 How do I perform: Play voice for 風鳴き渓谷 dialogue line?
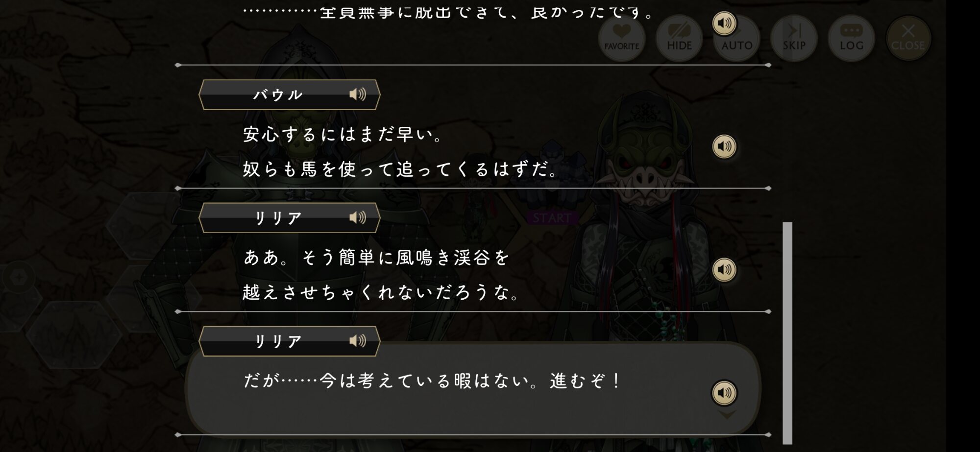(724, 269)
